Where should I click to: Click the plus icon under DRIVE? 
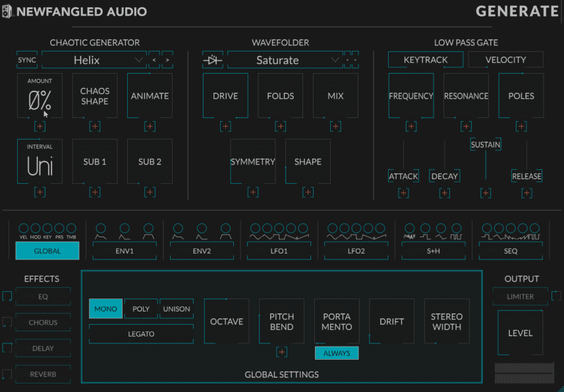click(225, 126)
